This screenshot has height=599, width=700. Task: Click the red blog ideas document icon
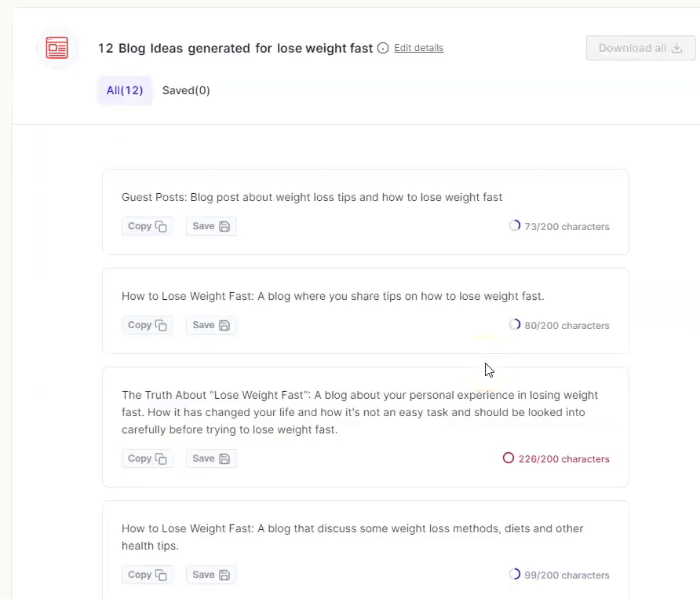coord(57,48)
